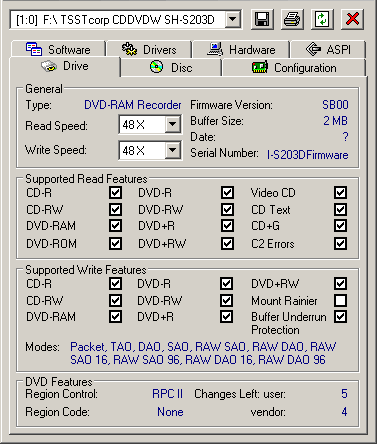Toggle DVD+RW write feature checkbox
This screenshot has width=377, height=444.
click(340, 283)
